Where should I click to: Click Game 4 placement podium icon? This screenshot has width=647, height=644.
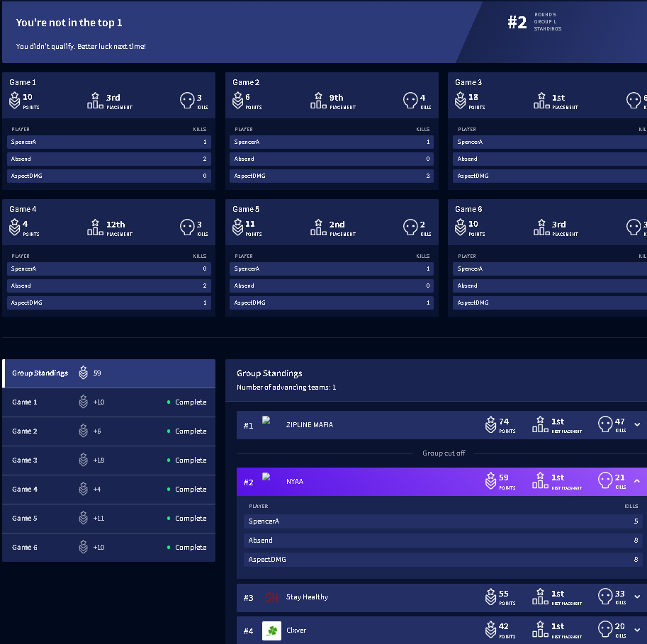coord(95,227)
